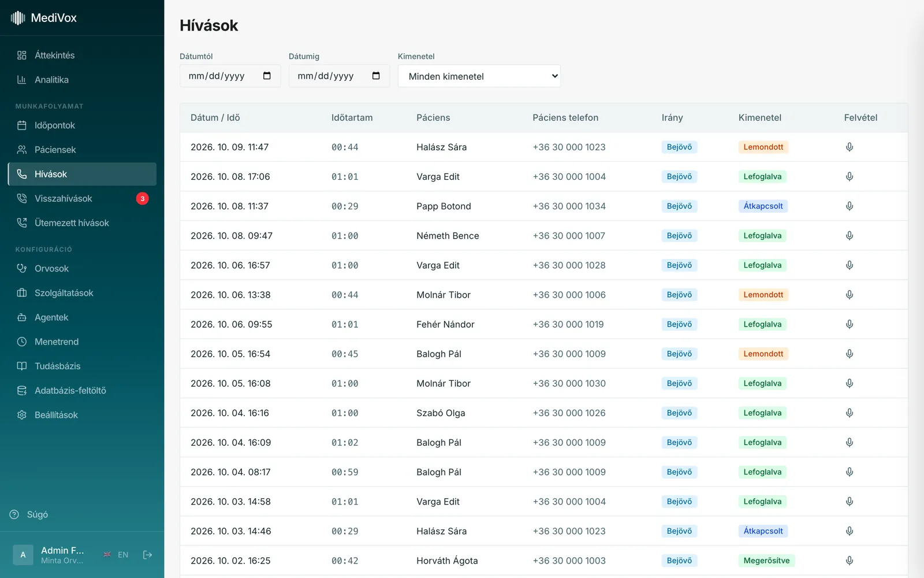Go to Agentek page

point(82,317)
